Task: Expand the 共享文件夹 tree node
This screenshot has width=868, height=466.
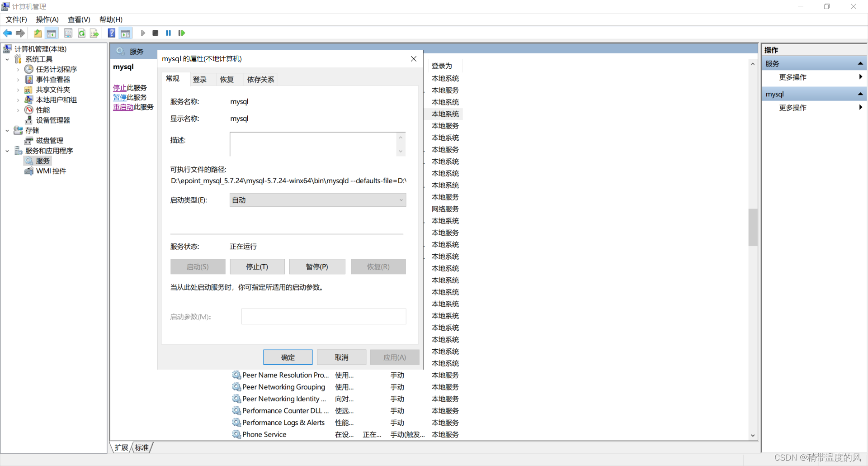Action: click(18, 90)
